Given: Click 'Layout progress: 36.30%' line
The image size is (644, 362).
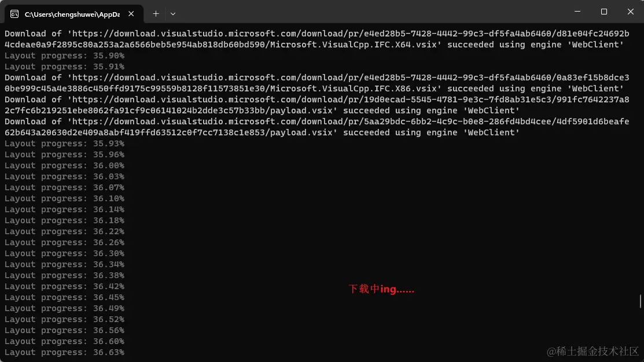Looking at the screenshot, I should coord(64,253).
